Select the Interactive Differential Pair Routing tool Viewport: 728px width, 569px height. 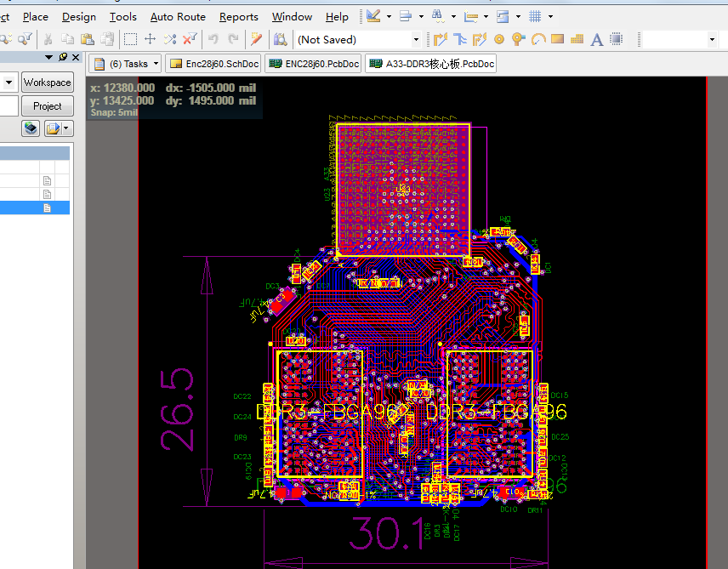click(x=479, y=39)
